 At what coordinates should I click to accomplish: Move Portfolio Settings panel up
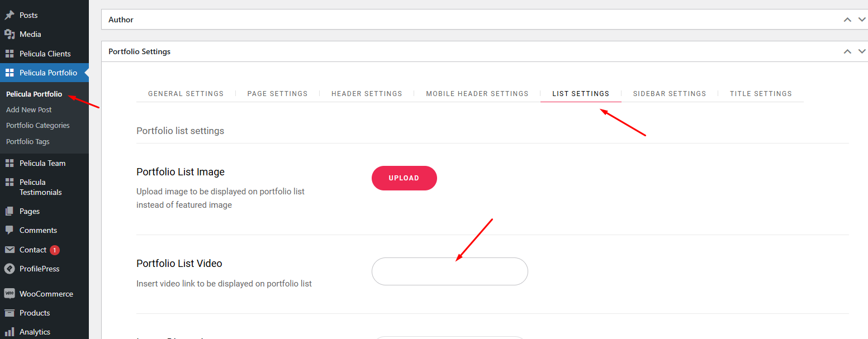(847, 51)
